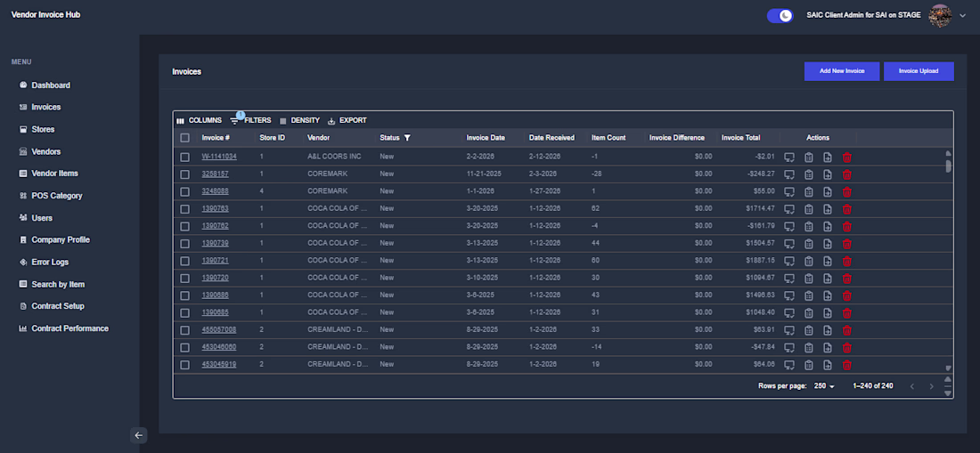The width and height of the screenshot is (980, 453).
Task: Open Vendor Items from the sidebar menu
Action: tap(54, 174)
